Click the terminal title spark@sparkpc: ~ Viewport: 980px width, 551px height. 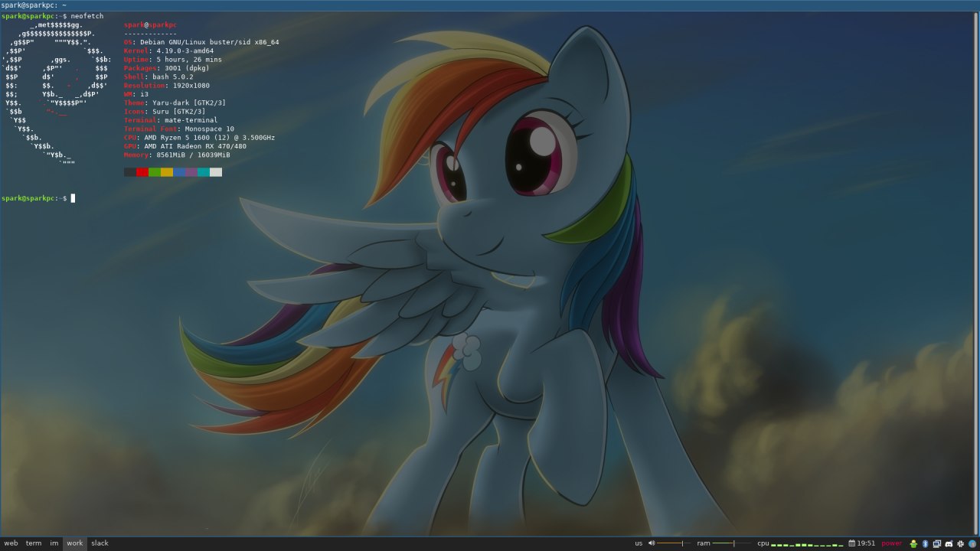pyautogui.click(x=34, y=5)
